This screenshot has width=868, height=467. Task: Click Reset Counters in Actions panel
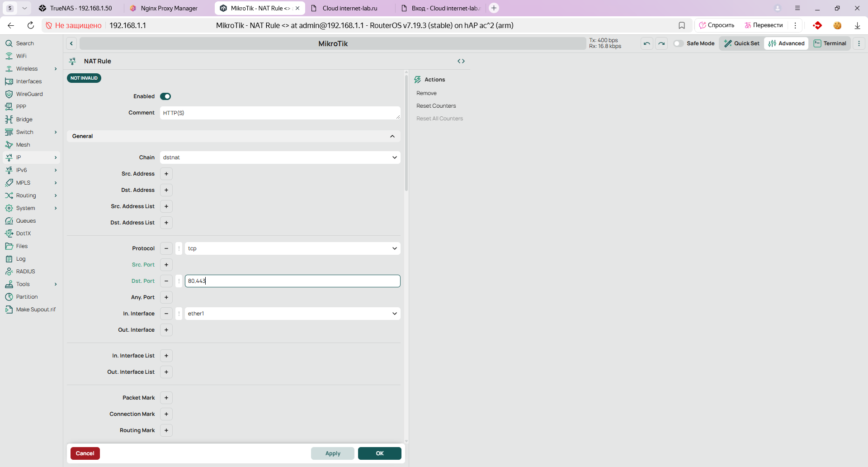pos(436,106)
